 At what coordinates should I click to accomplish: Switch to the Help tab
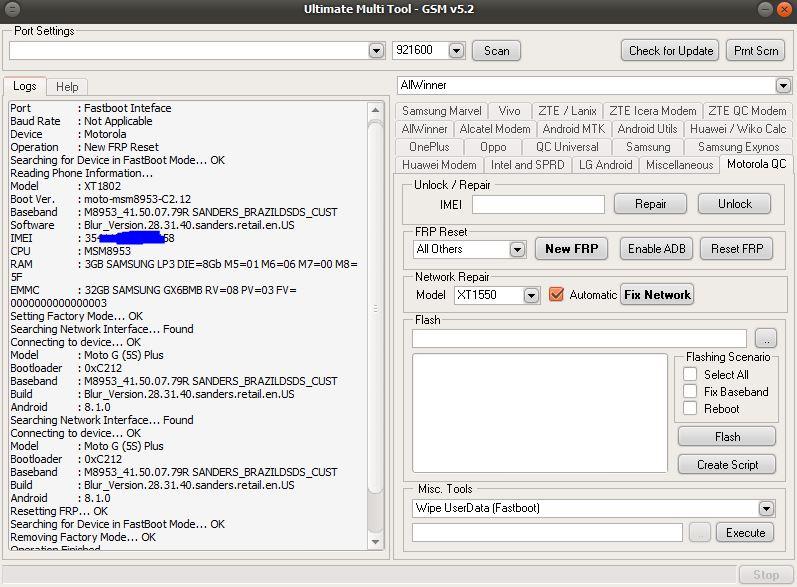click(67, 87)
